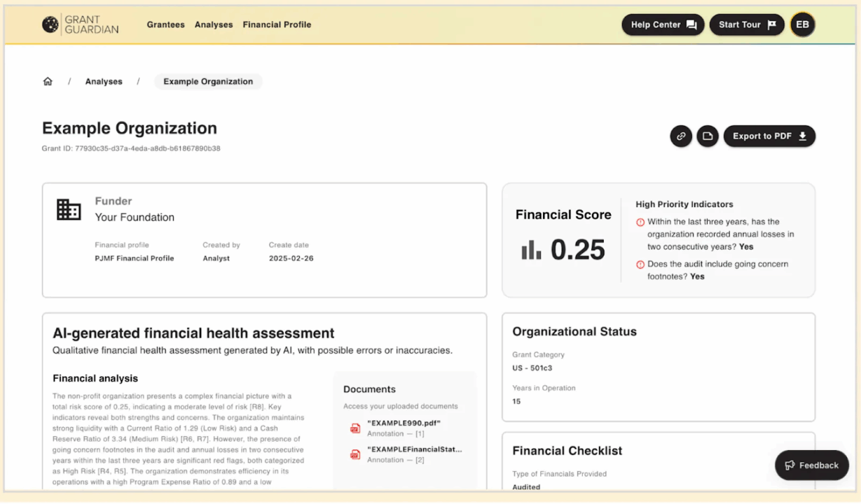Export the analysis to PDF

click(x=769, y=136)
